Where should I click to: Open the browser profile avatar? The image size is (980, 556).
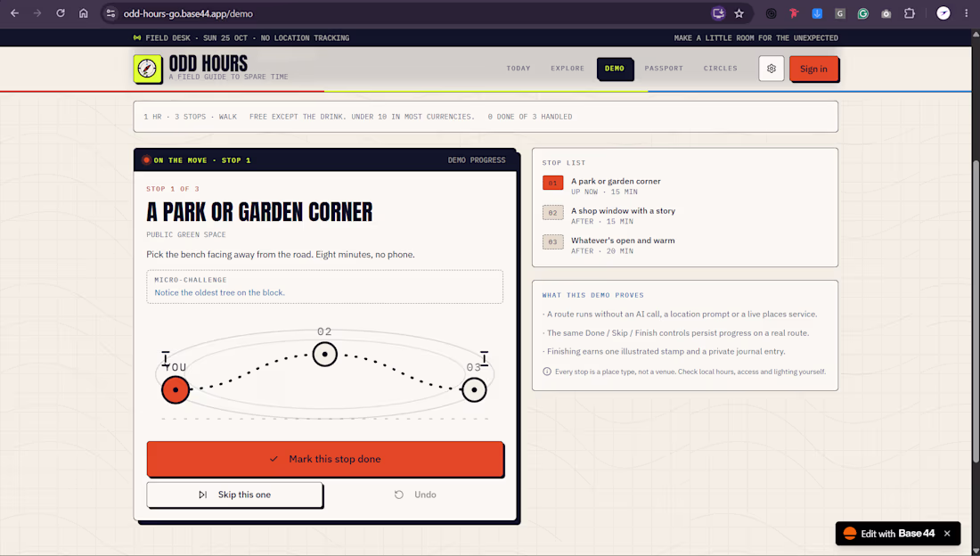[943, 13]
